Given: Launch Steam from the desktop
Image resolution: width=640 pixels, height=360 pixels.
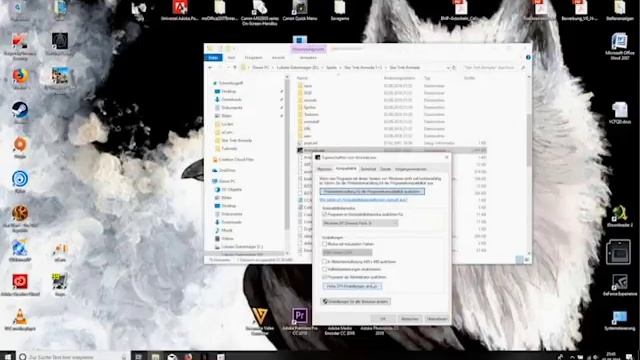Looking at the screenshot, I should pos(20,112).
